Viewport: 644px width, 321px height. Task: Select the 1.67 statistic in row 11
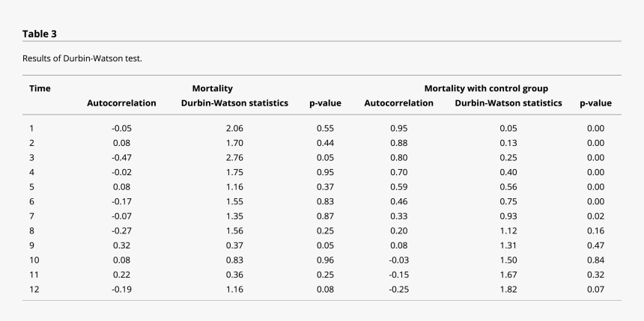tap(508, 274)
